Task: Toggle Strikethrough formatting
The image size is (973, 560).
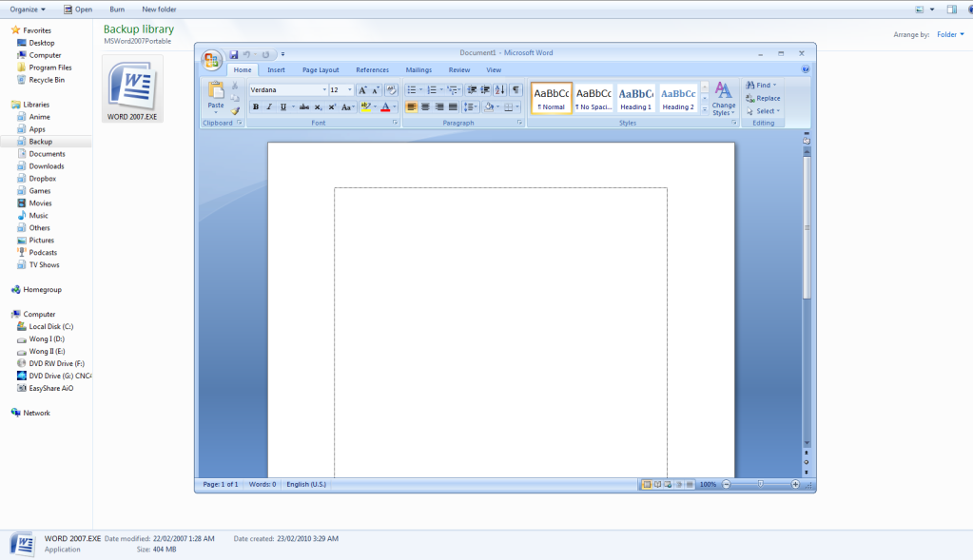Action: pyautogui.click(x=304, y=106)
